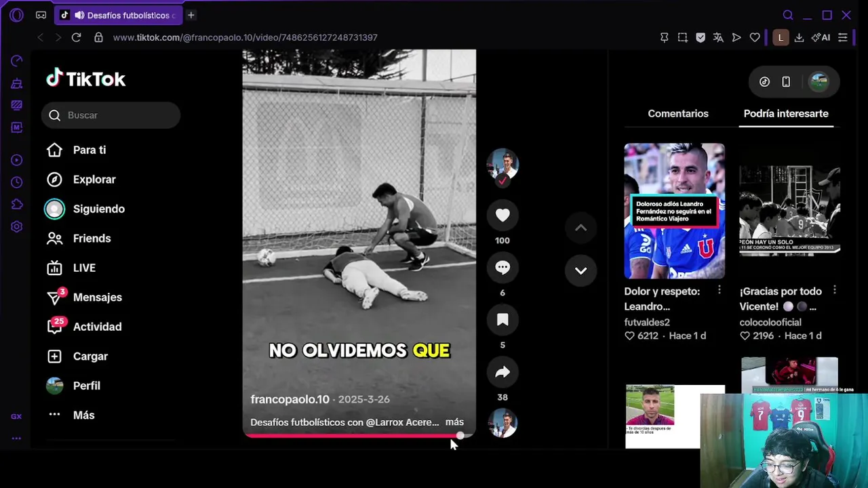
Task: Seek on the red video progress bar
Action: click(x=359, y=436)
